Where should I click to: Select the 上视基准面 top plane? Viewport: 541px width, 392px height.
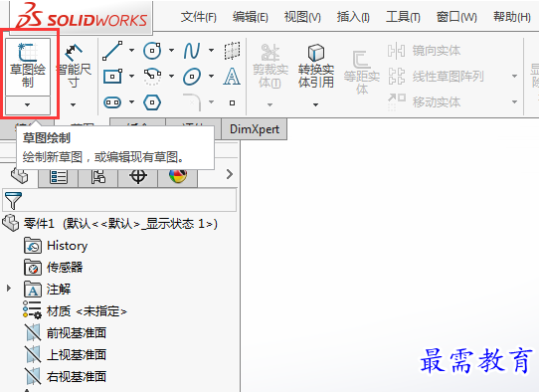click(x=66, y=355)
